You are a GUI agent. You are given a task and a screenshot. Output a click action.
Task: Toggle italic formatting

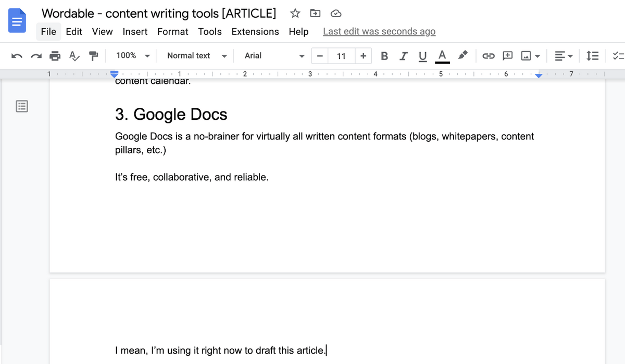(403, 56)
